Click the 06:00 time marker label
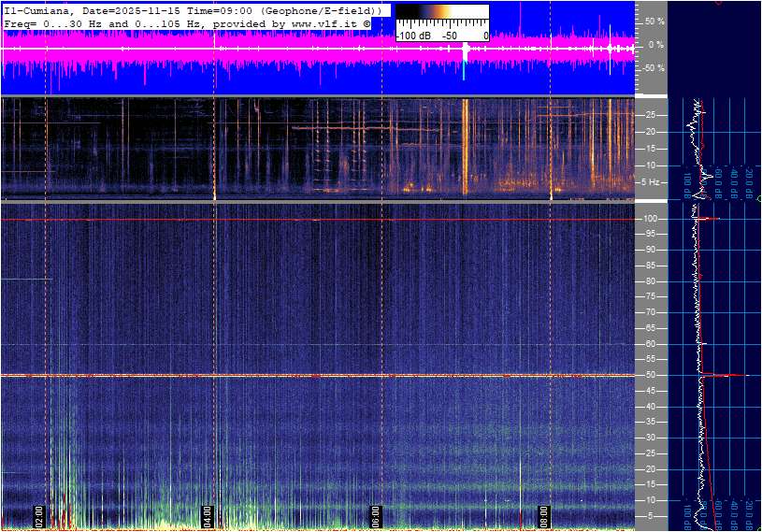Image resolution: width=762 pixels, height=532 pixels. coord(376,517)
